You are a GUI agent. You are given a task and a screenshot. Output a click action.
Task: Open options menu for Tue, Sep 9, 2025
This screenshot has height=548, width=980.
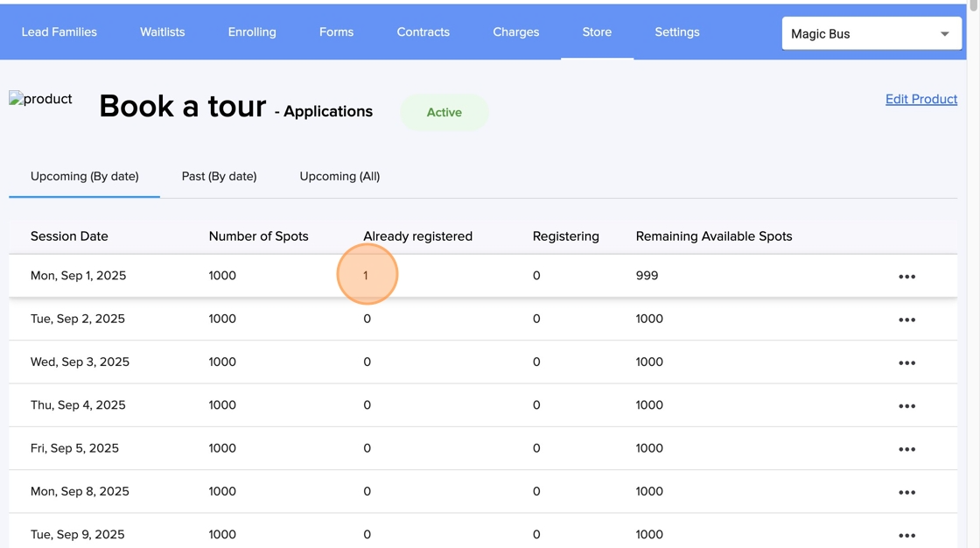[x=906, y=536]
